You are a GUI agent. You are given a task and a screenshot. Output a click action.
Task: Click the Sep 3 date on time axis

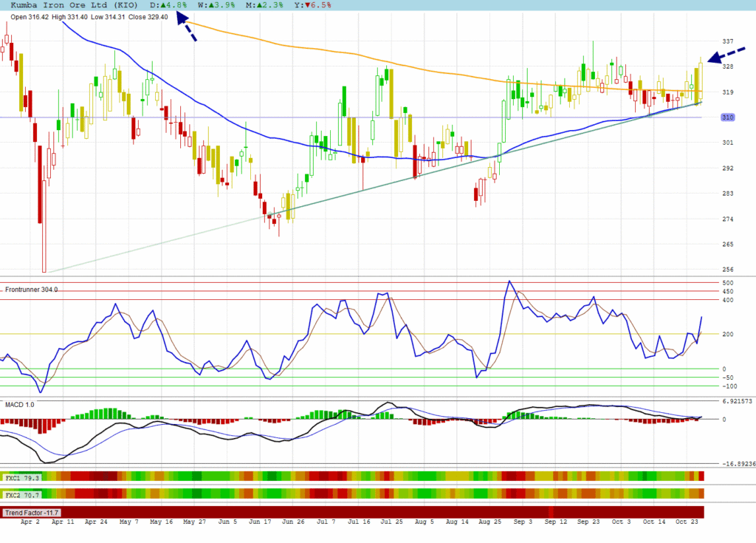point(523,522)
